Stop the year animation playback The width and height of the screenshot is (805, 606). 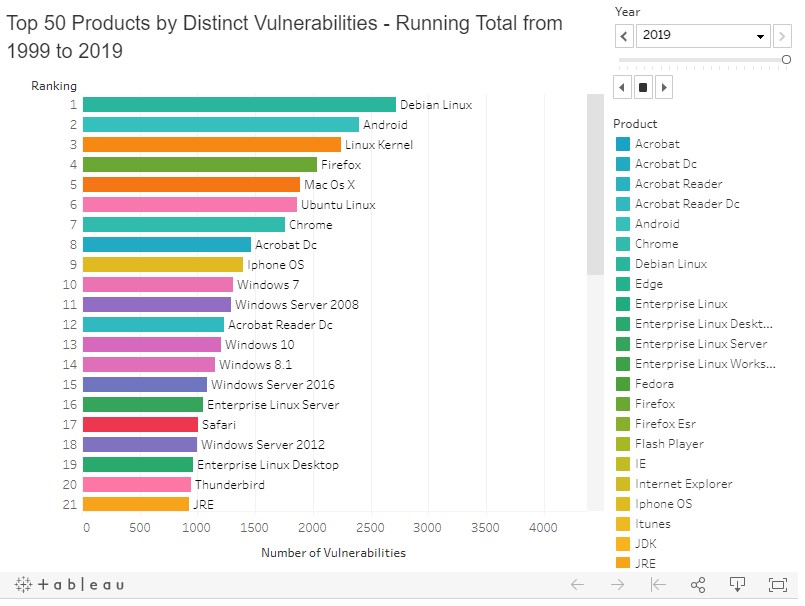point(643,87)
